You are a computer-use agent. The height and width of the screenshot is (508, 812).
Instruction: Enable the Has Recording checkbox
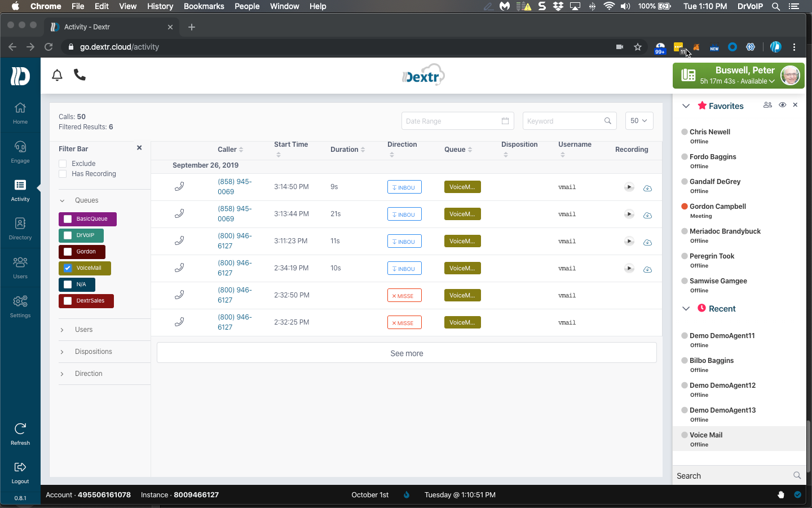click(x=63, y=174)
